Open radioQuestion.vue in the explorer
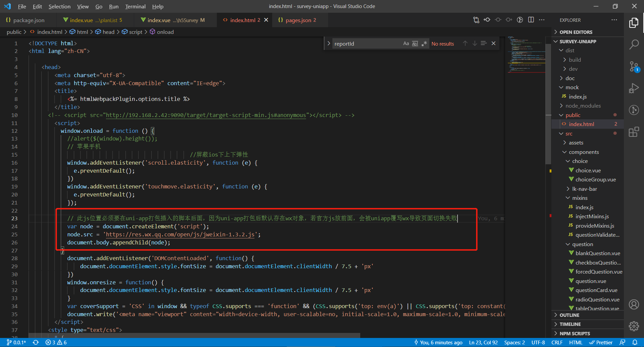Viewport: 644px width, 347px height. 588,299
